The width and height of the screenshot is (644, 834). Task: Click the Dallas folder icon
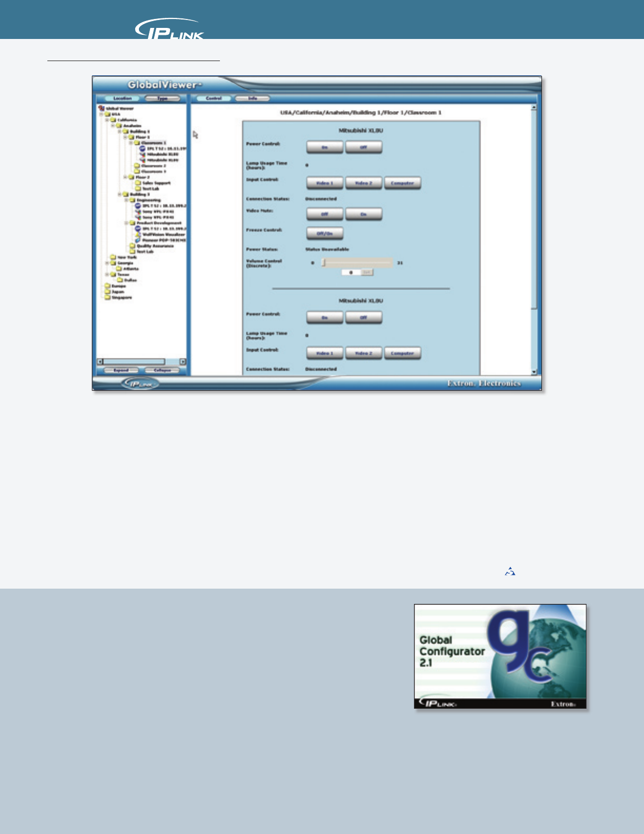pyautogui.click(x=120, y=280)
